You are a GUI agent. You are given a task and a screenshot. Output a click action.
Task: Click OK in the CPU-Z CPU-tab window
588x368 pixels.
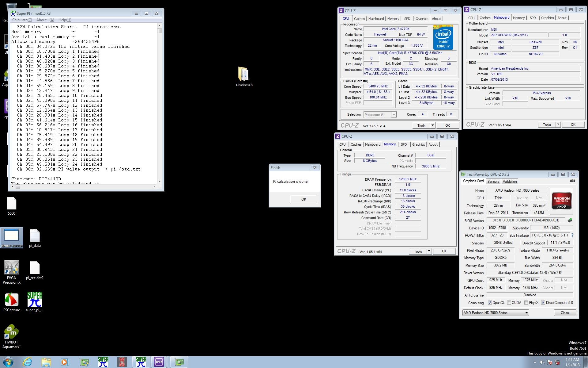[447, 125]
